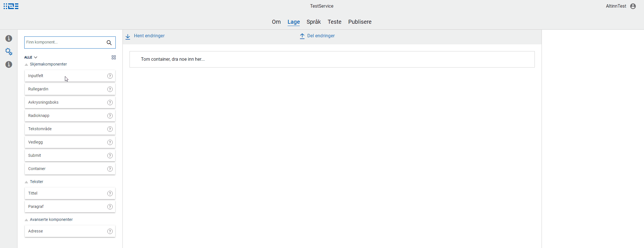Click the first info icon in left sidebar
Screen dimensions: 644x248
click(x=9, y=38)
